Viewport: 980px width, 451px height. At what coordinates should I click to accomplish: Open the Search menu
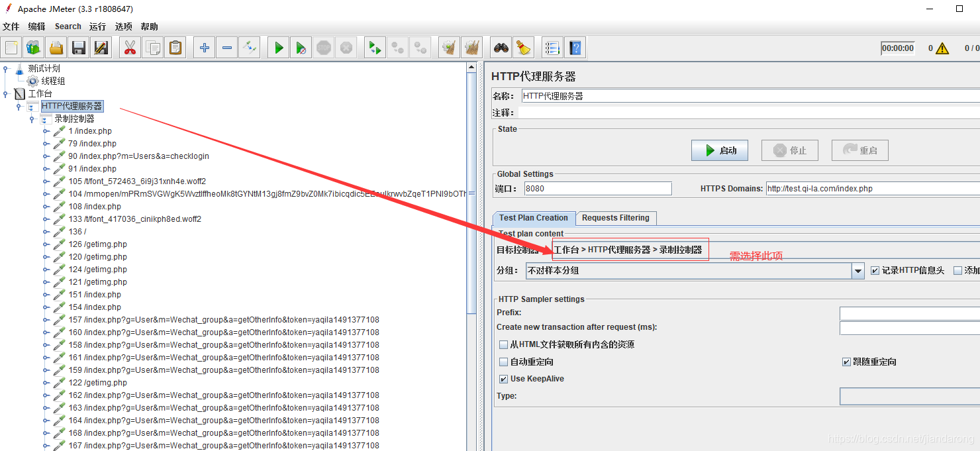coord(68,26)
